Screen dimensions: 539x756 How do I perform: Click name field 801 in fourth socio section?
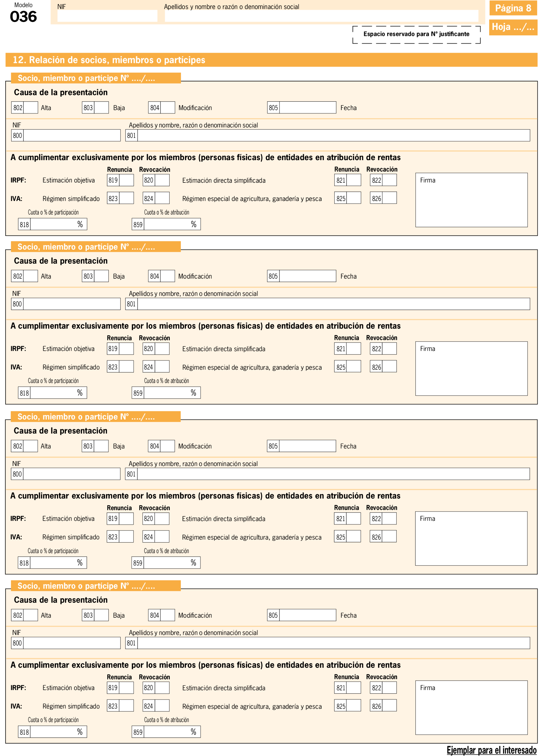333,643
